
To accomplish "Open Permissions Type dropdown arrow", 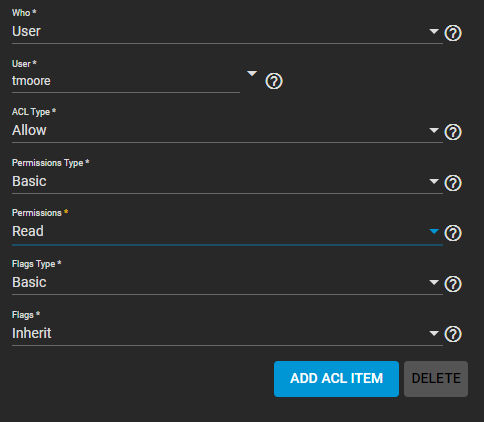I will click(x=434, y=181).
